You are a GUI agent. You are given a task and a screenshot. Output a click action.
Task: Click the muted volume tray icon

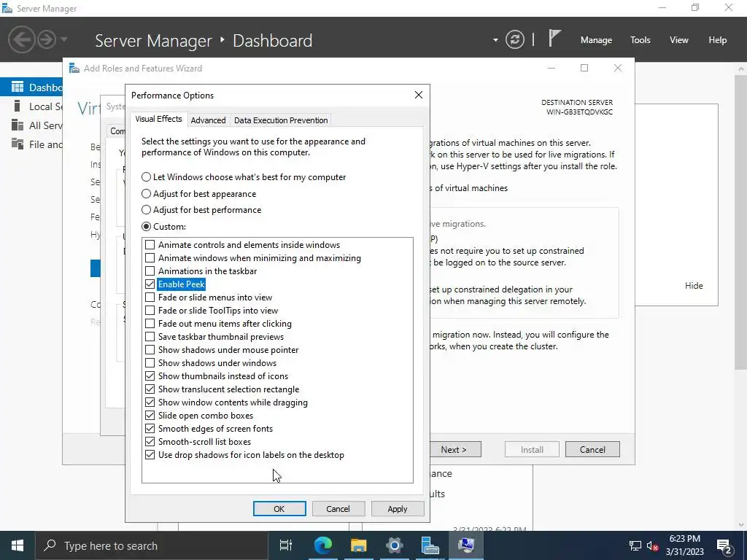653,545
